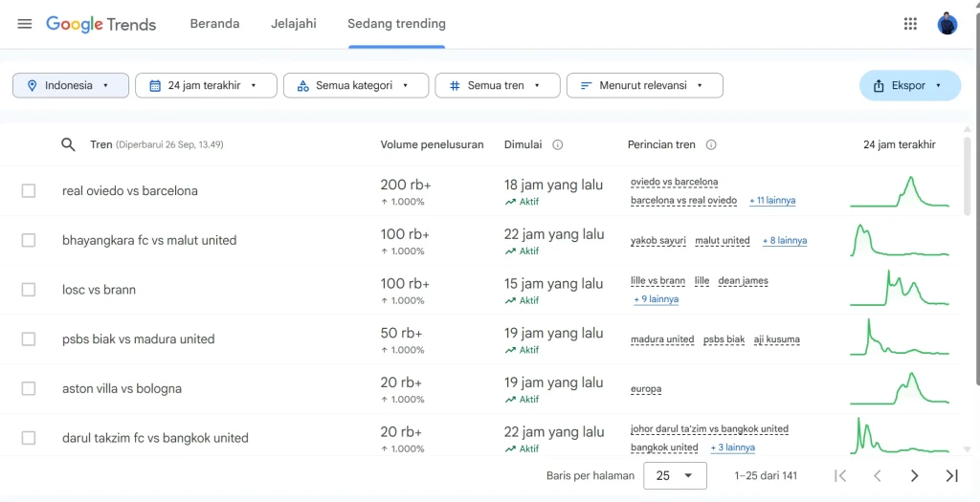Switch to the Jelajahi tab

294,24
